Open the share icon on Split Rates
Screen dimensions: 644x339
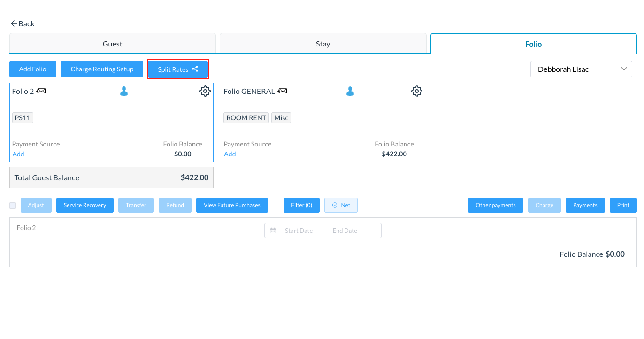(195, 69)
